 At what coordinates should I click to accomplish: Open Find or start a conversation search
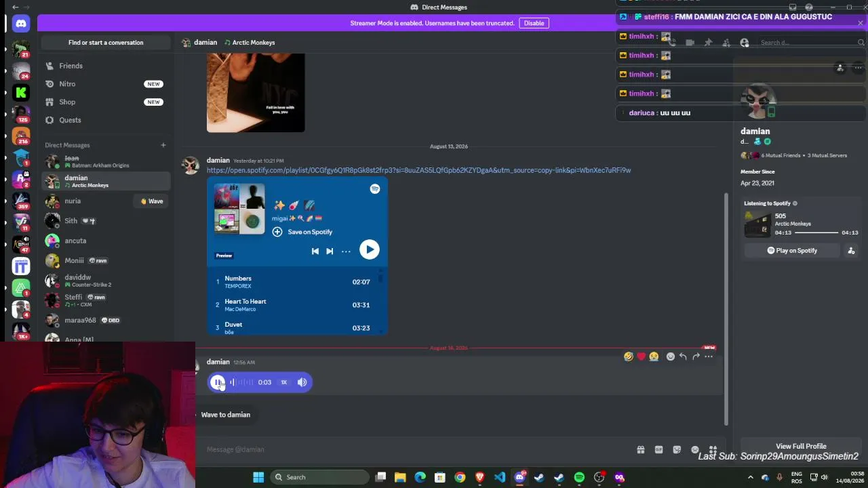coord(106,43)
